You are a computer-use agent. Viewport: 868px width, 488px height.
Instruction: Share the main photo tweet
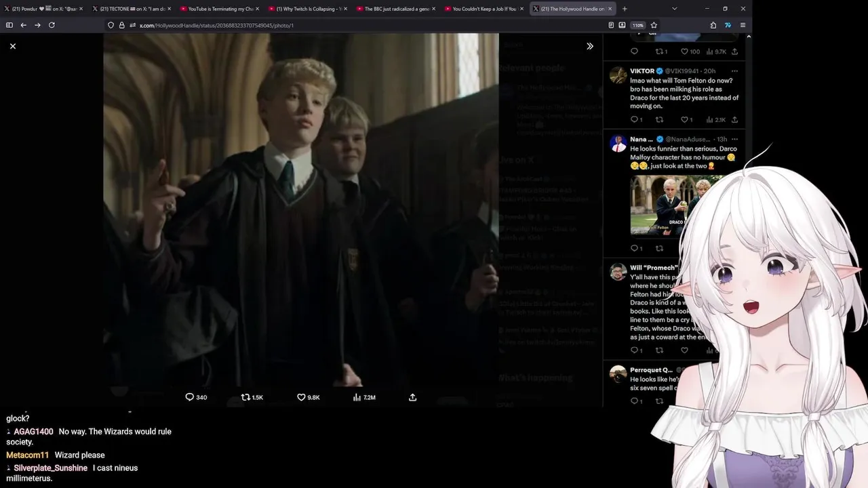pos(412,397)
